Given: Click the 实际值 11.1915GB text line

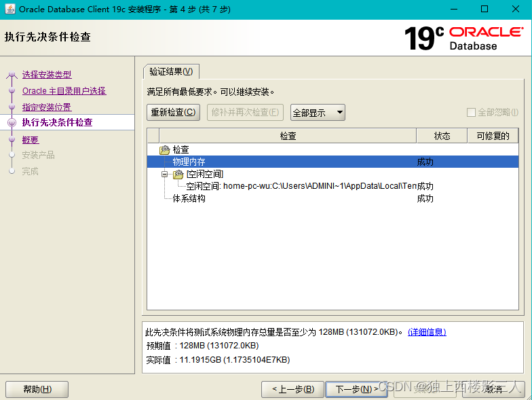Looking at the screenshot, I should tap(218, 360).
